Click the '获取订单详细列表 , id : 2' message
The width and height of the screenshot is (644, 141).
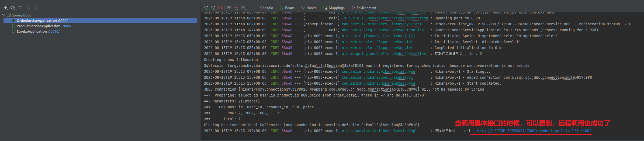click(458, 54)
